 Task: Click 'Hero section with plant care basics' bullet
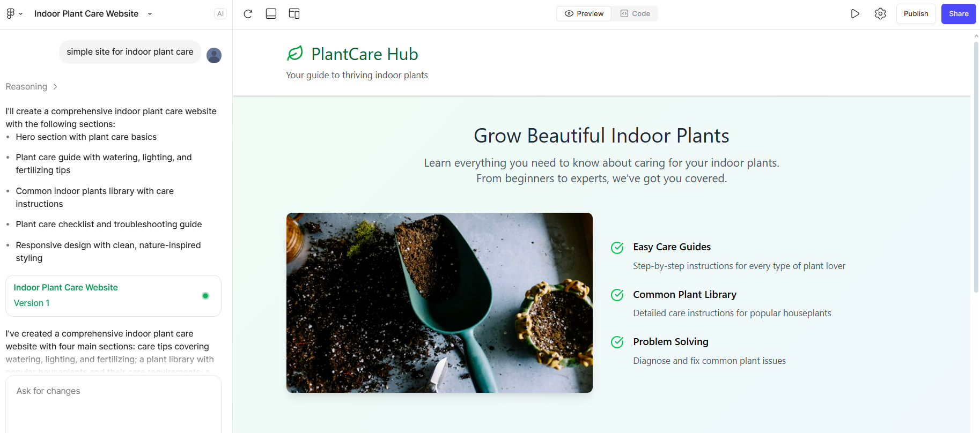86,137
